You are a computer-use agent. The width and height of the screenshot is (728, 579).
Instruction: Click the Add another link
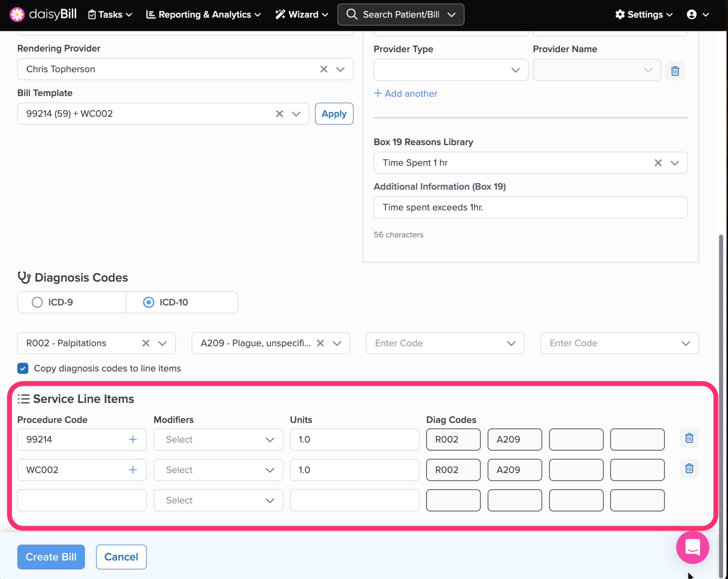point(406,94)
